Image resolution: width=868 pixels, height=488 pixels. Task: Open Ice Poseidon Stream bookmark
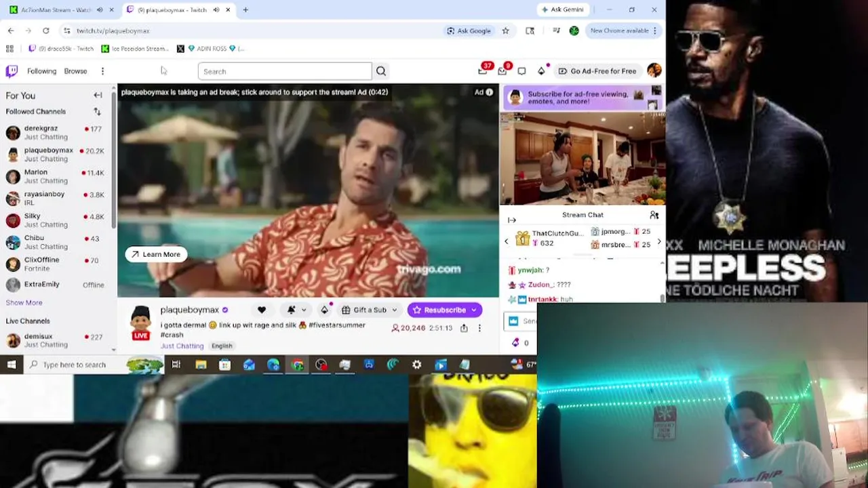135,49
